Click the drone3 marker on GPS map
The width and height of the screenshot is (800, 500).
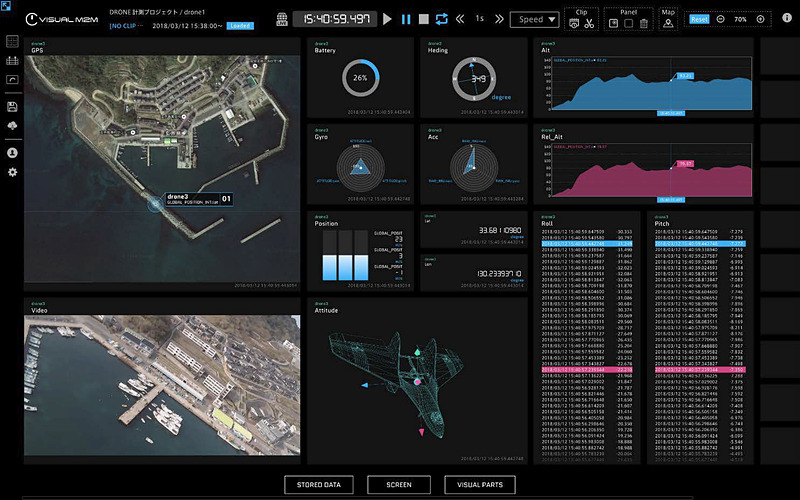click(155, 204)
